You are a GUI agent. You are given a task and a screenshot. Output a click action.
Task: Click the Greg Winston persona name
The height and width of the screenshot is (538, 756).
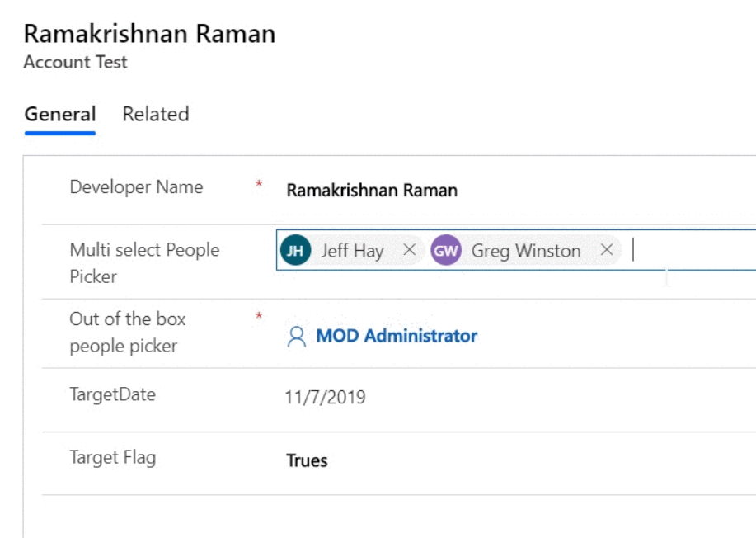(526, 251)
